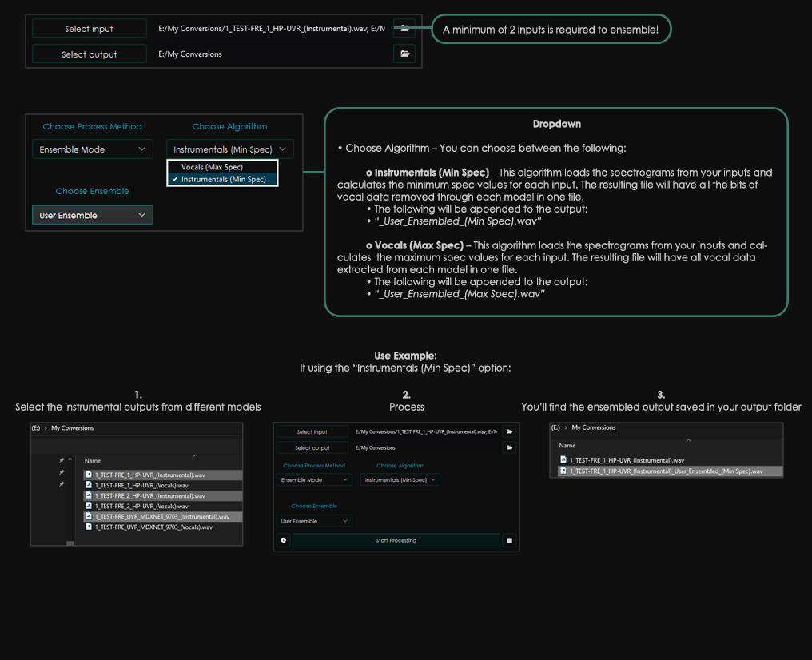The image size is (812, 660).
Task: Click the Start Processing button
Action: coord(396,541)
